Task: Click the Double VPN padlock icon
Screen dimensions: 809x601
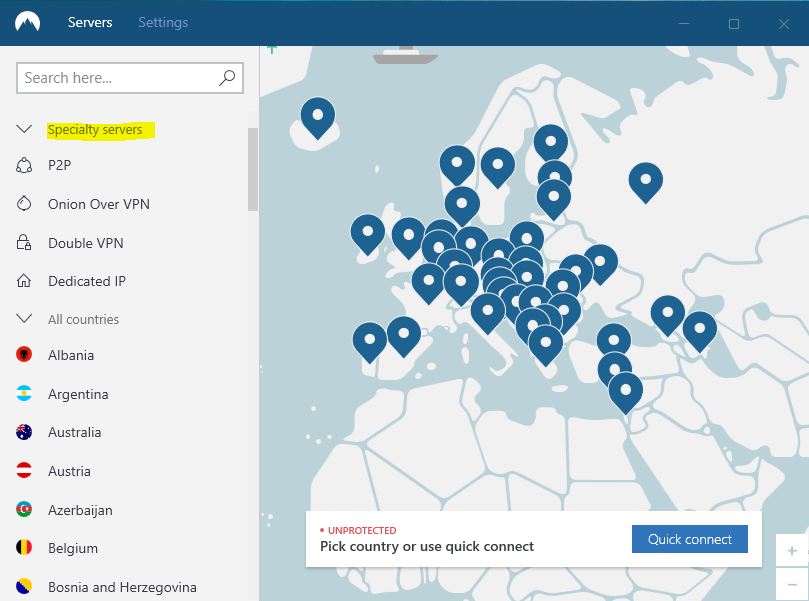Action: (x=24, y=242)
